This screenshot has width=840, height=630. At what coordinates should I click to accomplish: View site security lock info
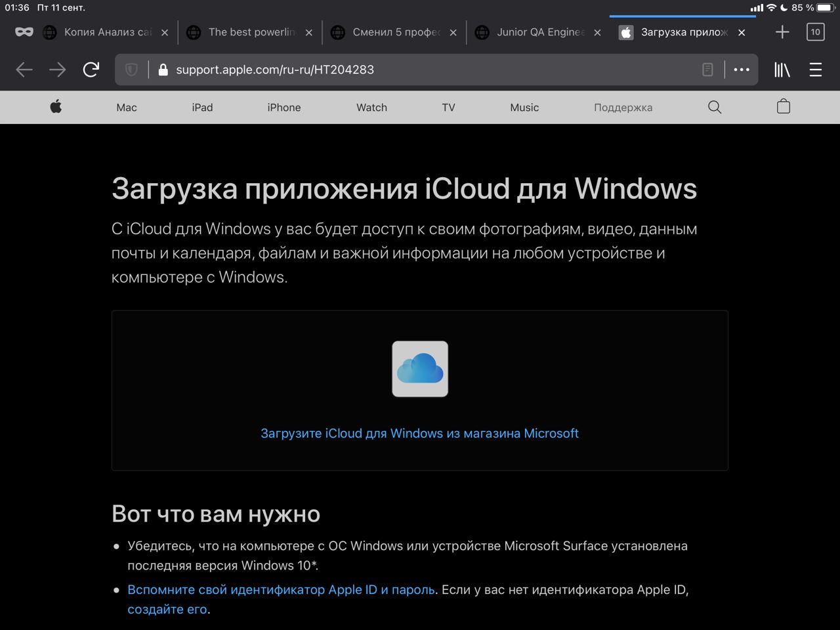point(163,70)
